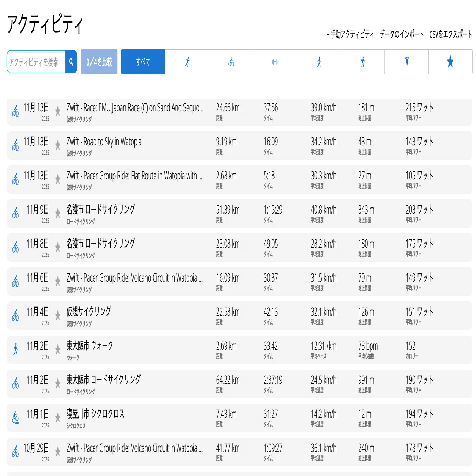Click the 40.8 km/h average speed value
The image size is (476, 476).
coord(323,210)
